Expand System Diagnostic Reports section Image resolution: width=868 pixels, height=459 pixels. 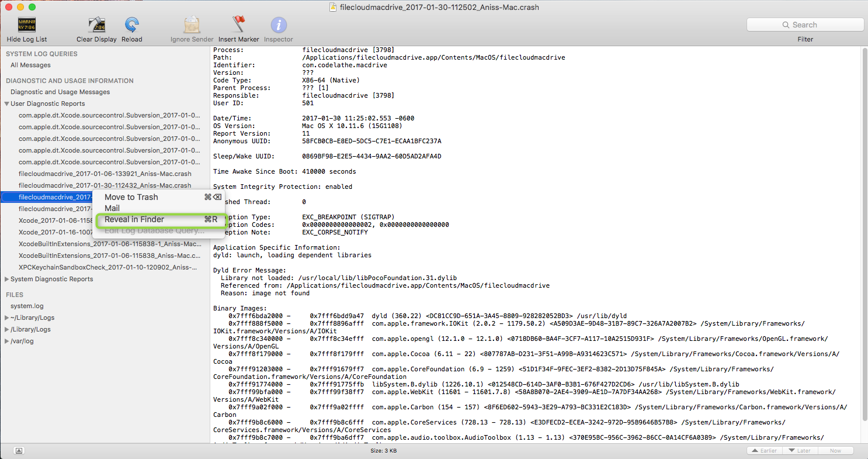(x=6, y=279)
